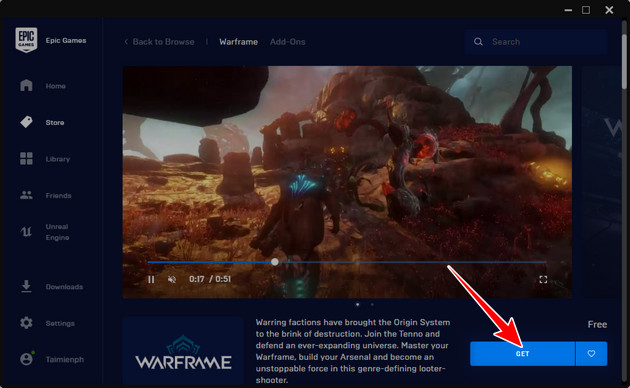Click the Warframe description paragraph
This screenshot has height=388, width=630.
point(353,351)
